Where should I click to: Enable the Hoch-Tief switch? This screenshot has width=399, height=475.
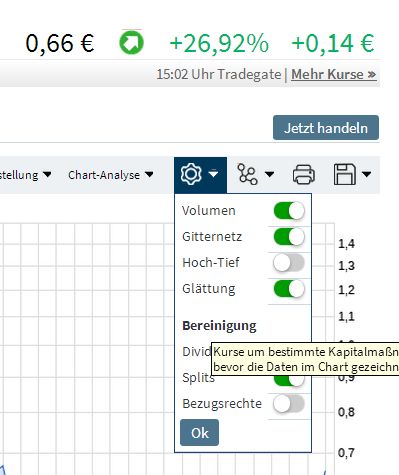(289, 263)
